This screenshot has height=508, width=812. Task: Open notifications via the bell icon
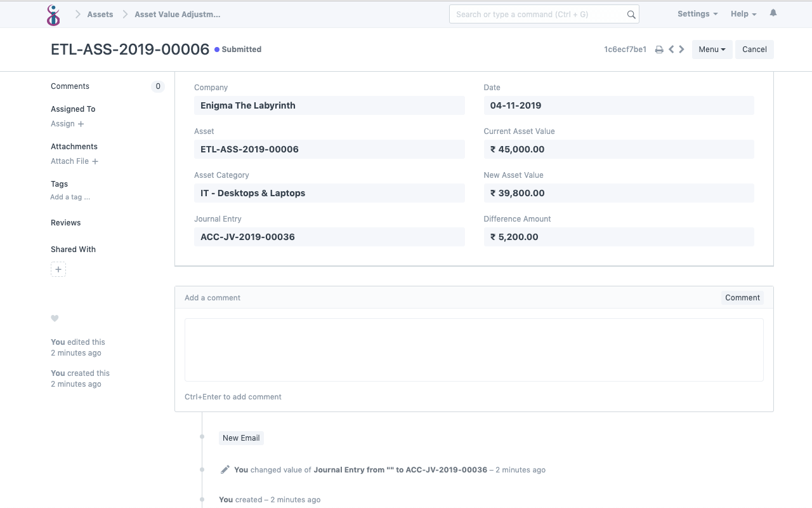coord(773,13)
